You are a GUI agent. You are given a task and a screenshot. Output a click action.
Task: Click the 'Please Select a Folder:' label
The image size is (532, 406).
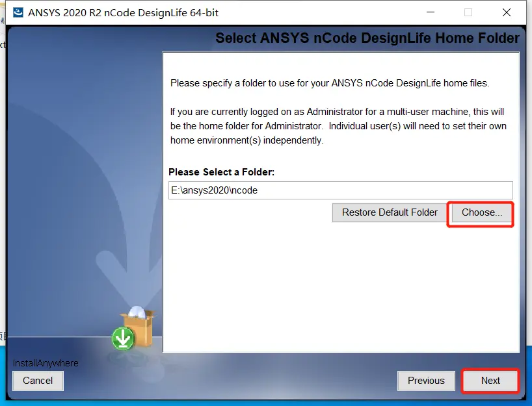tap(221, 172)
